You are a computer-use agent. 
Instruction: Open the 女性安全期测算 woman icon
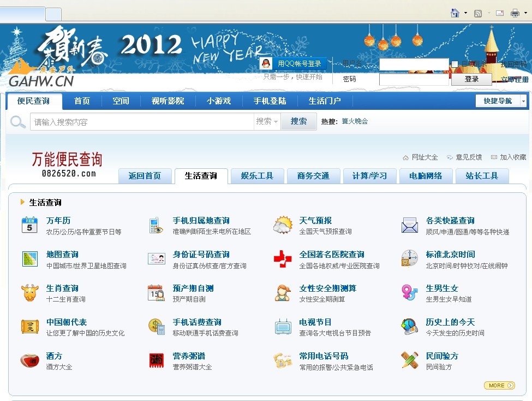point(283,293)
